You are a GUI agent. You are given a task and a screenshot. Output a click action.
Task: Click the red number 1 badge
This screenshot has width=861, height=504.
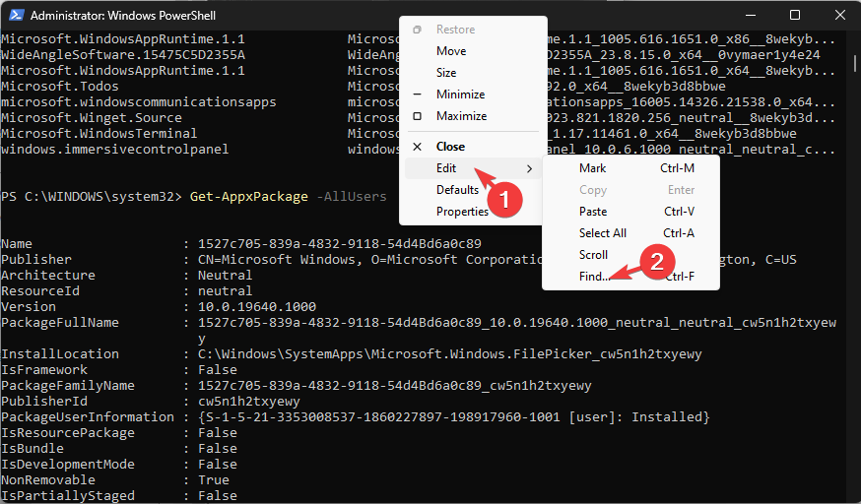click(503, 198)
